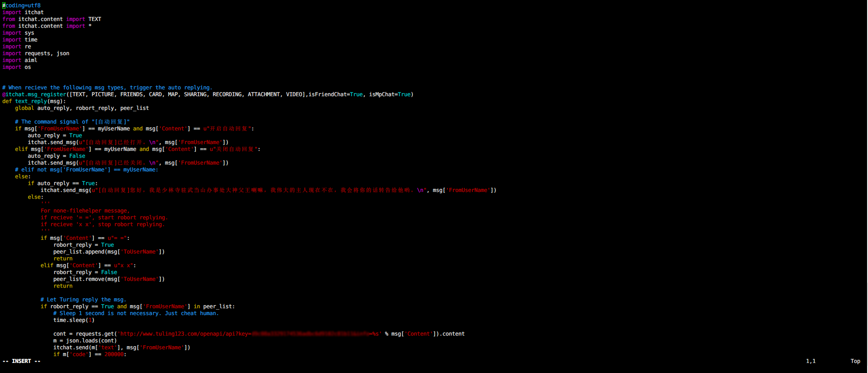Click 'auto_reply = True' assignment
Image resolution: width=868 pixels, height=373 pixels.
point(55,135)
